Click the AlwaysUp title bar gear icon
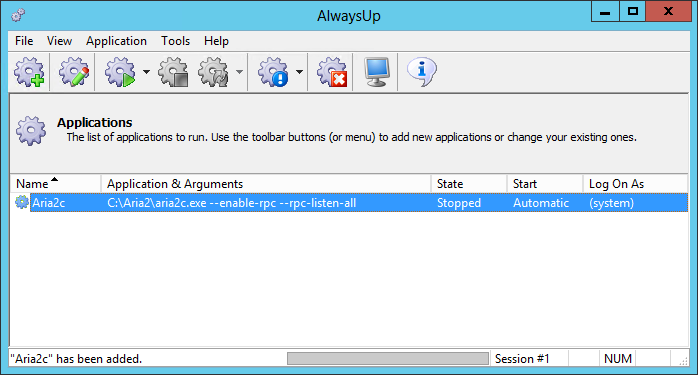The width and height of the screenshot is (698, 375). [x=18, y=15]
